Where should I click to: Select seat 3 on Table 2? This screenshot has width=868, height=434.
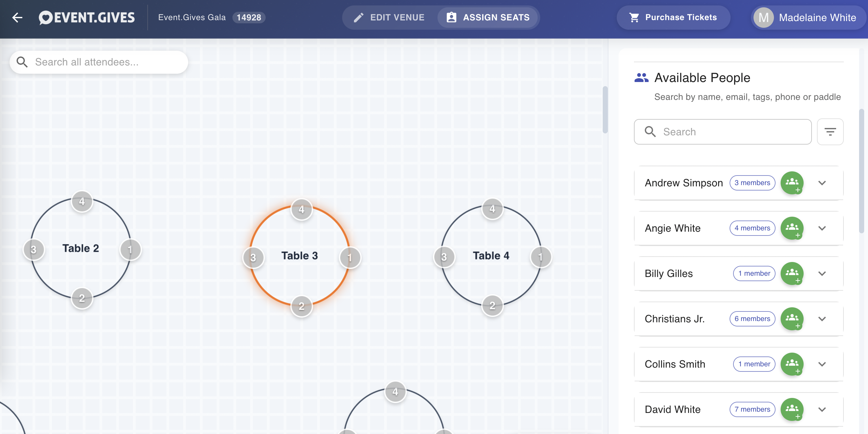[x=34, y=250]
